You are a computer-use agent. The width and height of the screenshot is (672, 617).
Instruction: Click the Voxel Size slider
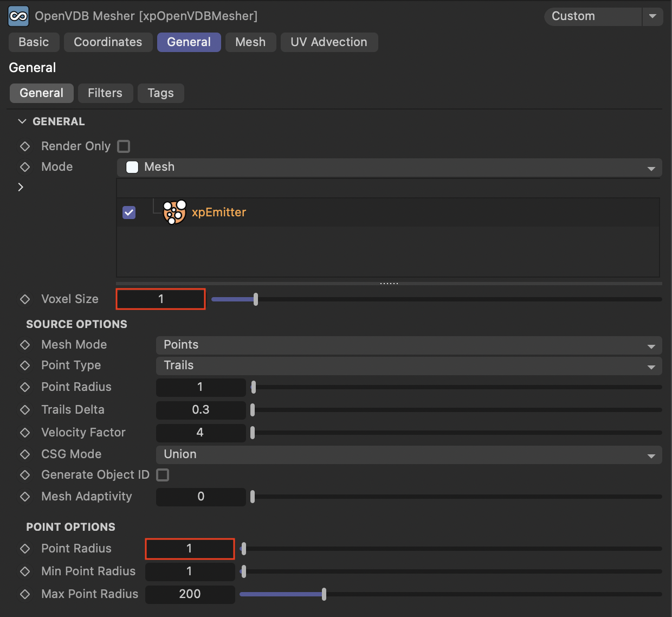click(x=437, y=299)
